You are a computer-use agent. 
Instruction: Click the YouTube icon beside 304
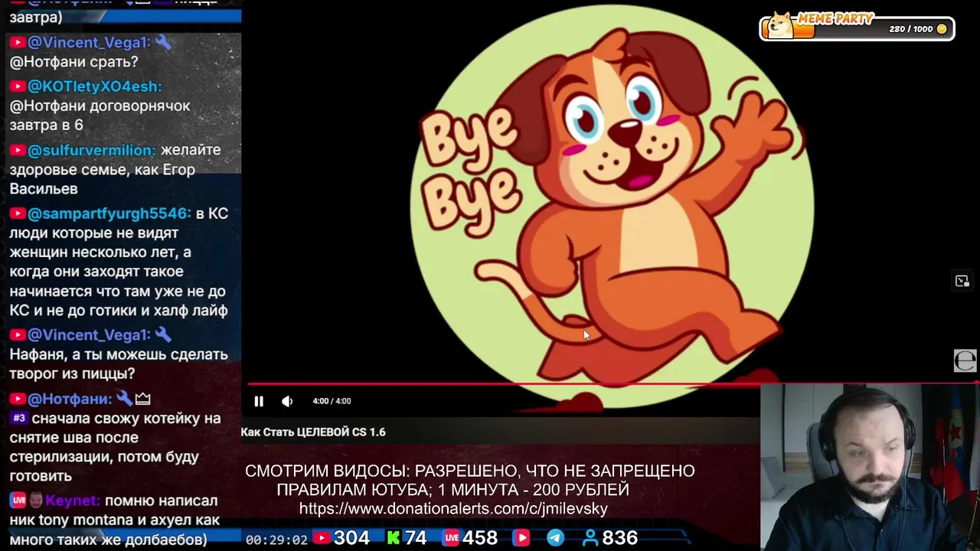click(322, 538)
